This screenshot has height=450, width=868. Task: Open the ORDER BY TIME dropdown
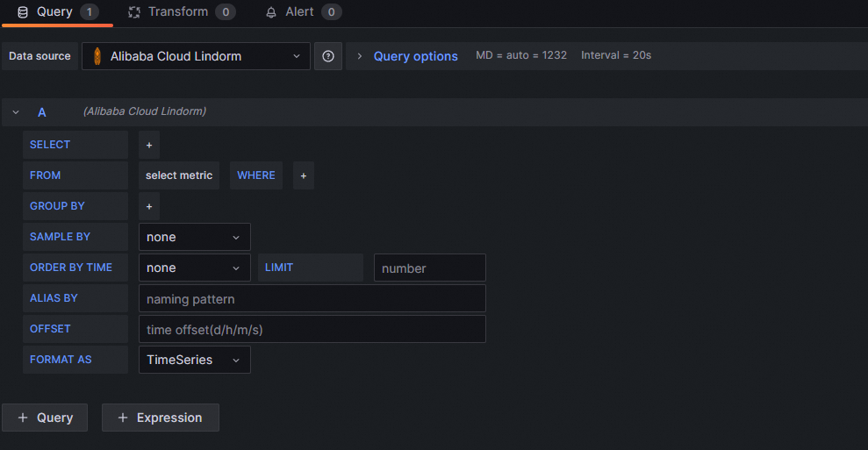[x=194, y=268]
